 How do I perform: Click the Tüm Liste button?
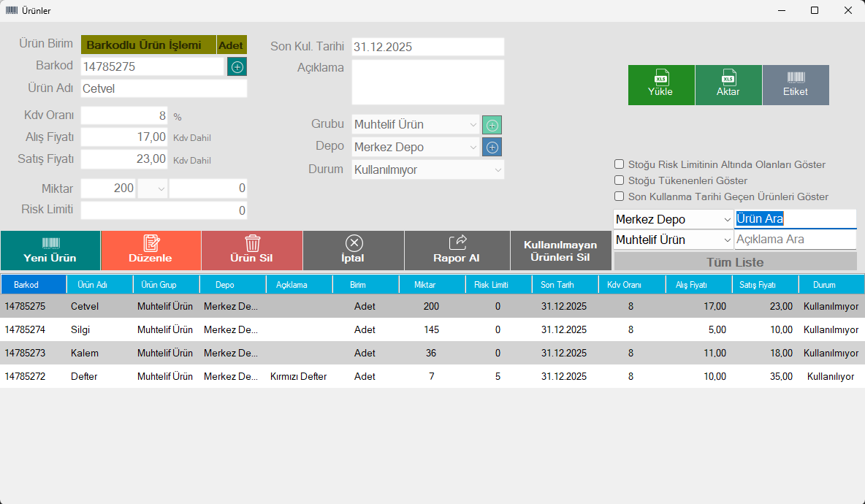735,262
